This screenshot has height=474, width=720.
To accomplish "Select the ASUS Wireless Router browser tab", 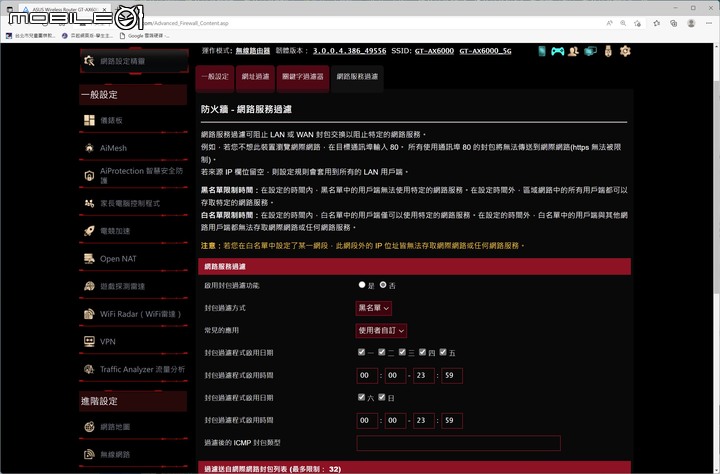I will pyautogui.click(x=64, y=9).
